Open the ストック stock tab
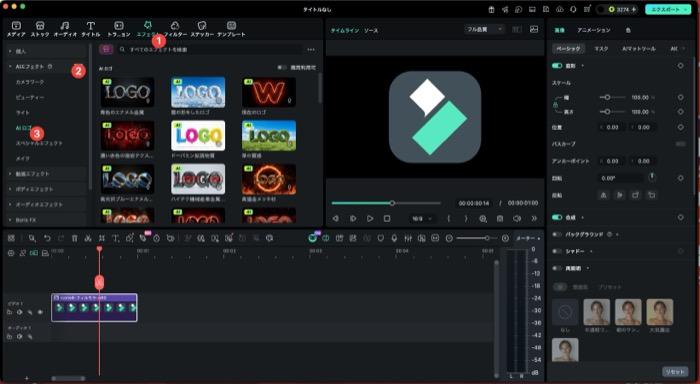Image resolution: width=700 pixels, height=384 pixels. click(40, 29)
